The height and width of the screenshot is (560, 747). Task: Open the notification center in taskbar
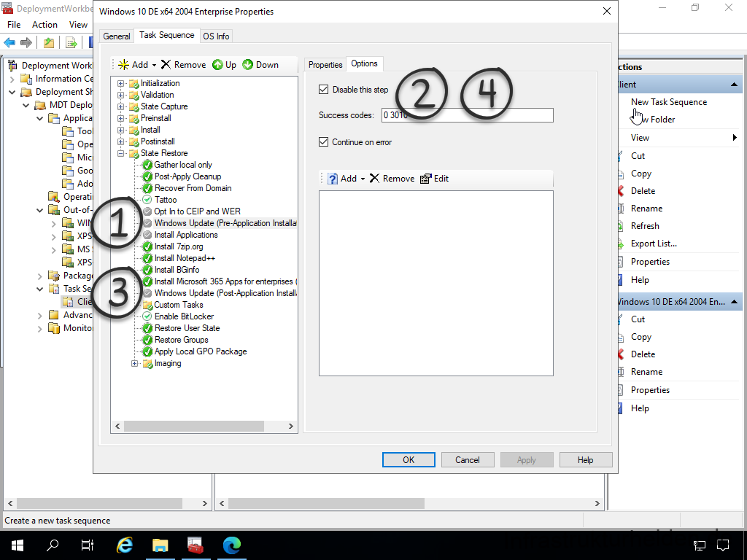click(723, 545)
